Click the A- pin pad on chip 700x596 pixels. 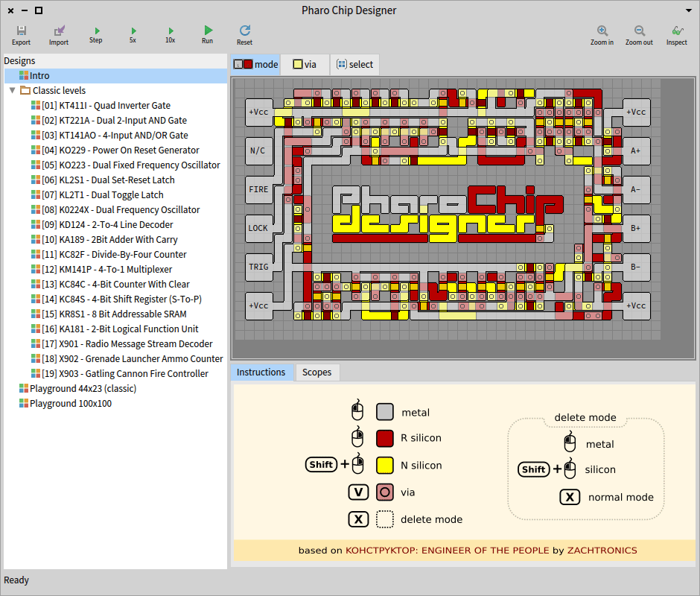pyautogui.click(x=636, y=189)
